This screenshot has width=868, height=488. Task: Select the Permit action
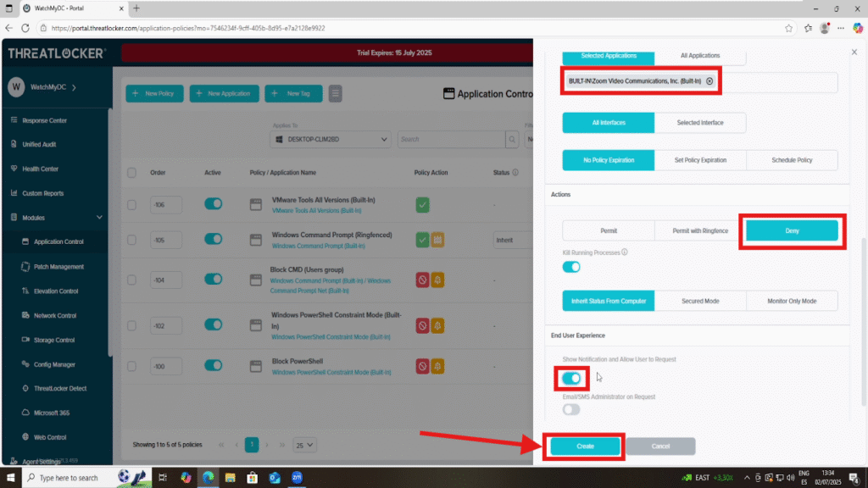click(x=609, y=230)
